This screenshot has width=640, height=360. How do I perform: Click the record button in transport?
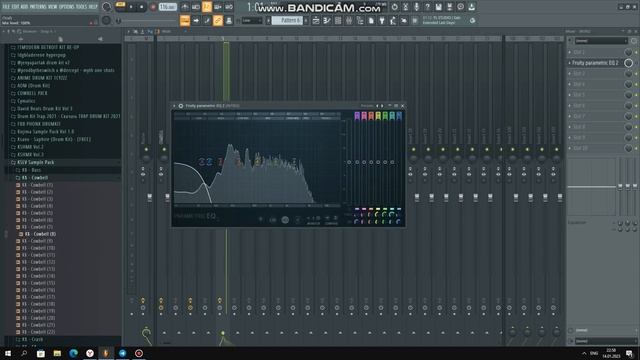[x=153, y=7]
